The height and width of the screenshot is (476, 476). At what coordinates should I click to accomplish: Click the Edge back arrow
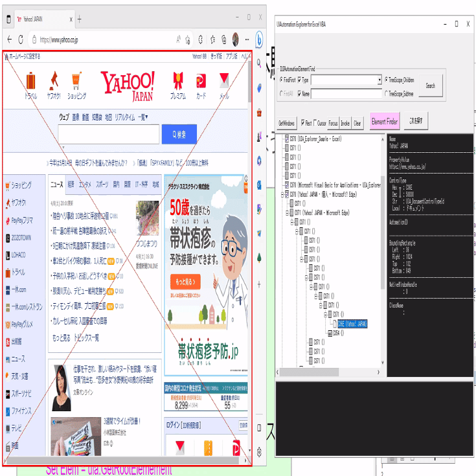click(x=10, y=40)
